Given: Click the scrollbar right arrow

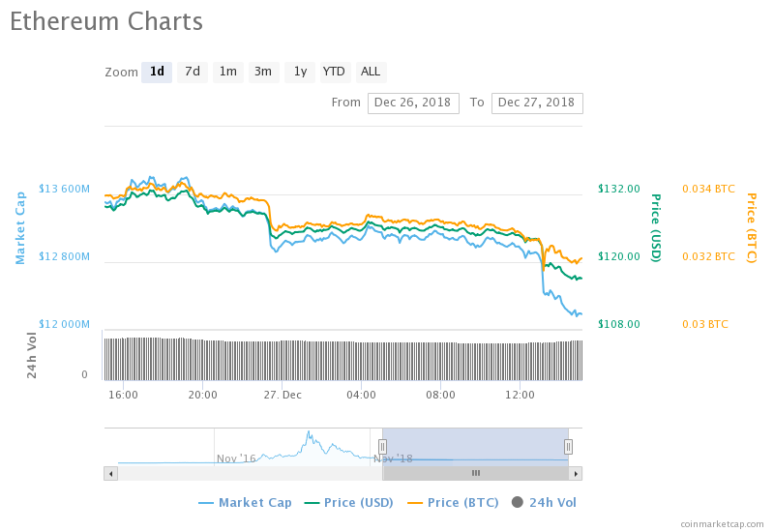Looking at the screenshot, I should (576, 473).
